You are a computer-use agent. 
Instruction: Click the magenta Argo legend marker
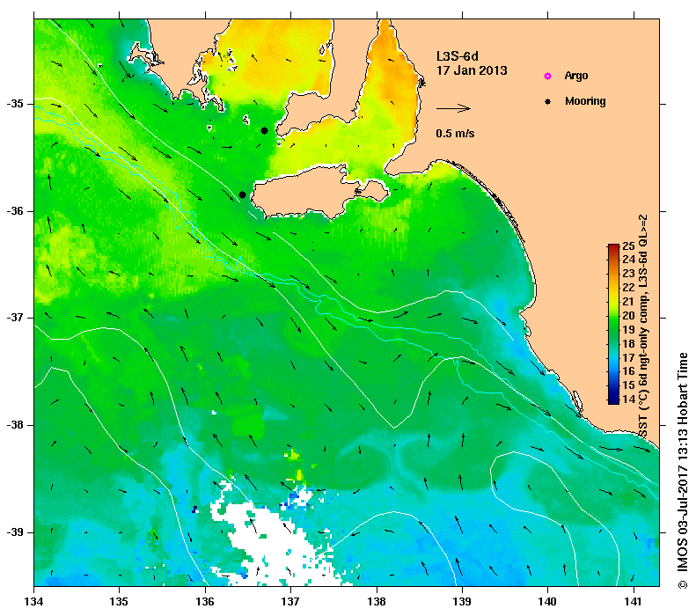[547, 77]
